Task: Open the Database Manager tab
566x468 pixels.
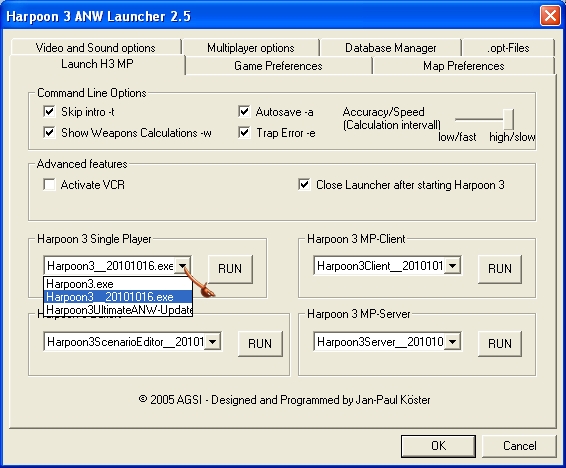Action: click(390, 48)
